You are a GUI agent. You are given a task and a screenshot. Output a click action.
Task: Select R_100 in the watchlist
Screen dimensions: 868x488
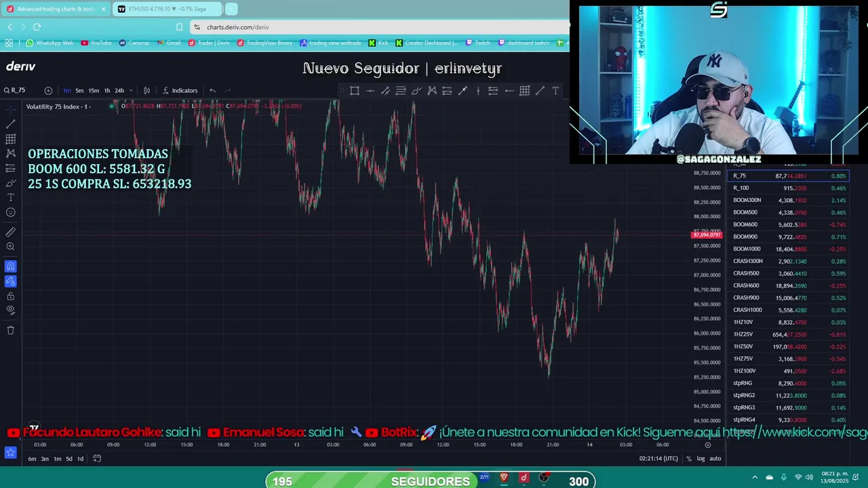tap(787, 188)
